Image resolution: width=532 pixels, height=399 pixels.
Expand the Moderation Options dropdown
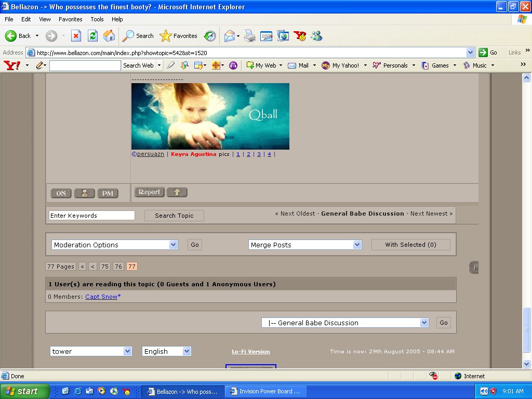[x=115, y=245]
